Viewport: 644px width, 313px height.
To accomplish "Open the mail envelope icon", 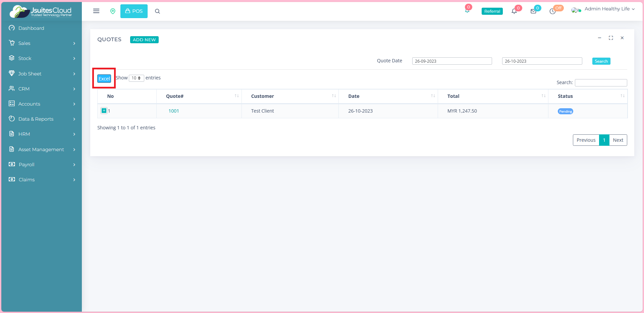I will pos(533,11).
